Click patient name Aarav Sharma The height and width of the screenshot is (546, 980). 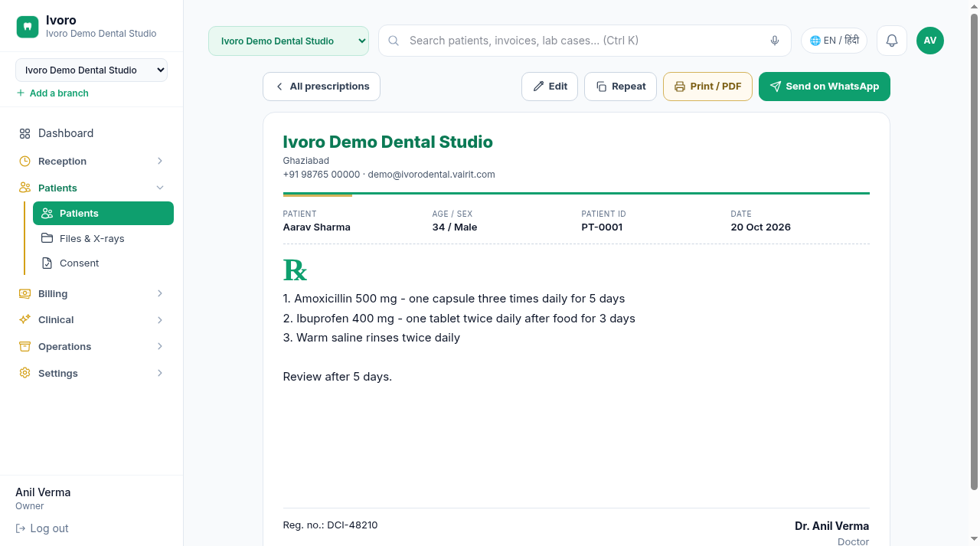(x=317, y=227)
